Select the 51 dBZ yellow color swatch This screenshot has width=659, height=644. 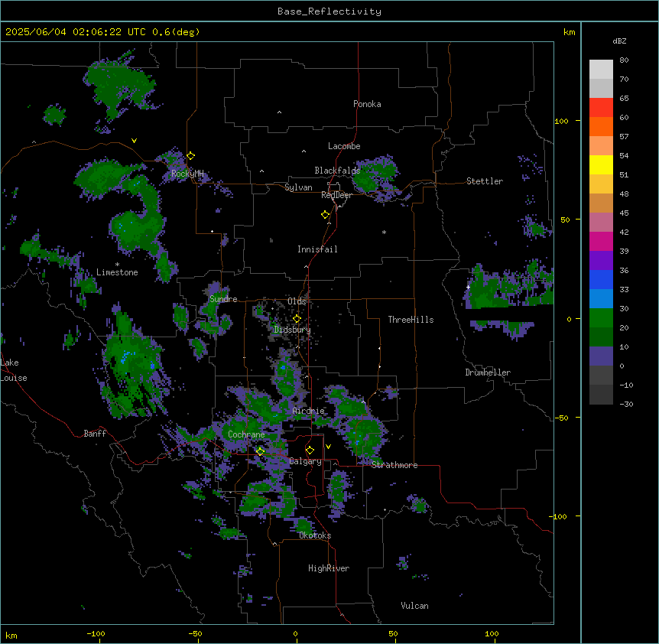[x=601, y=164]
